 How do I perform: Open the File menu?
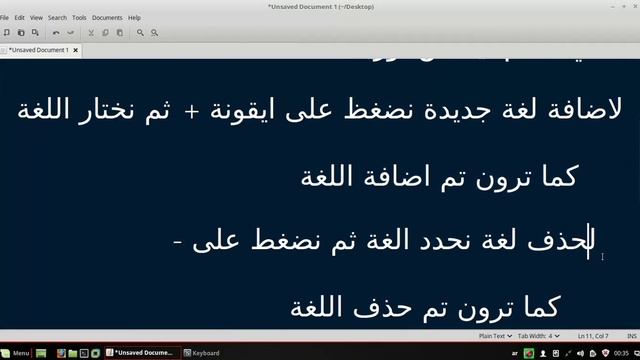click(x=4, y=18)
